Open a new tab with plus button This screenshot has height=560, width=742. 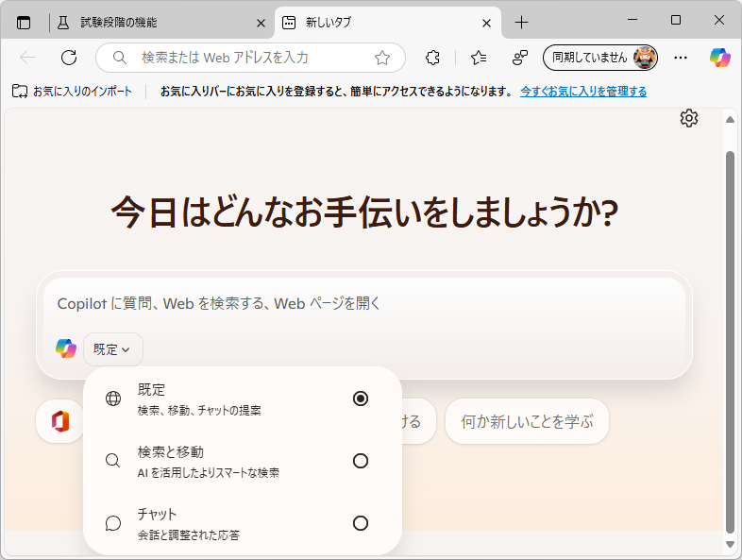[x=521, y=22]
